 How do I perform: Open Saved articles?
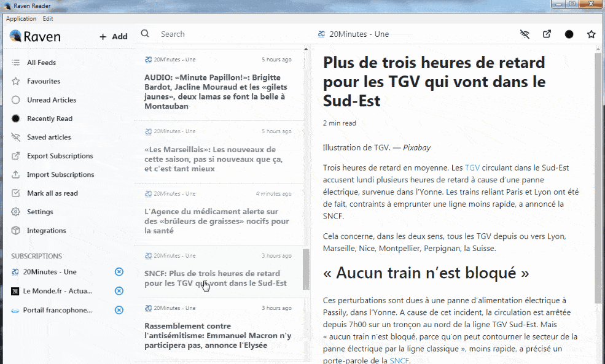(49, 137)
